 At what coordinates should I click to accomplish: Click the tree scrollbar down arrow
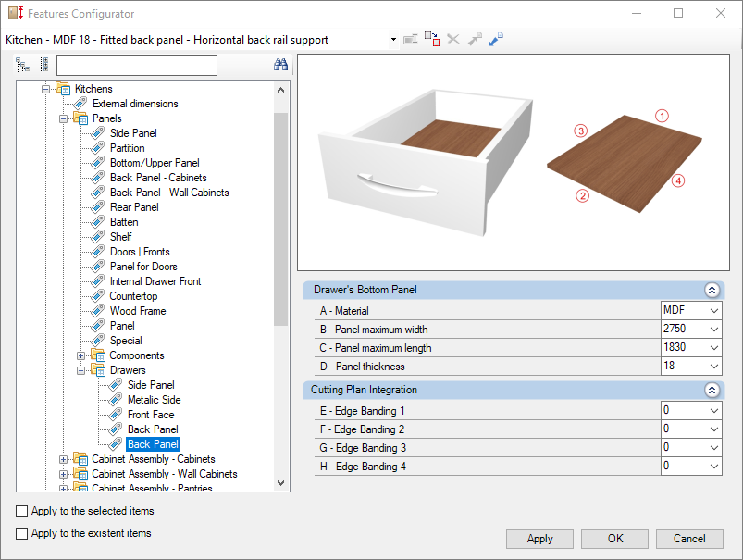pos(280,483)
